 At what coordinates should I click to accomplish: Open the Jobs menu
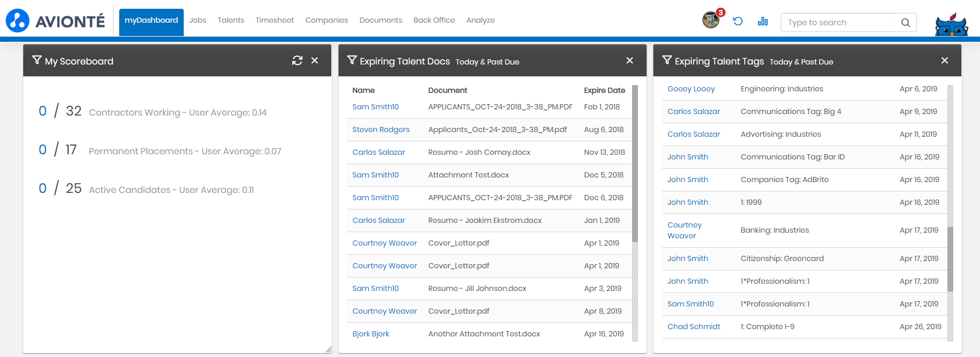point(198,20)
